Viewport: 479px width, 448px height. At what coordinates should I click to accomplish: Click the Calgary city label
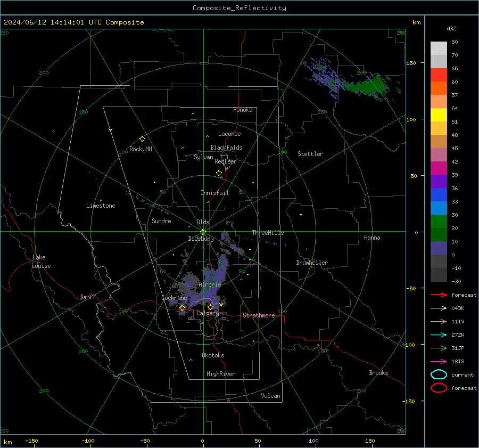[x=208, y=313]
